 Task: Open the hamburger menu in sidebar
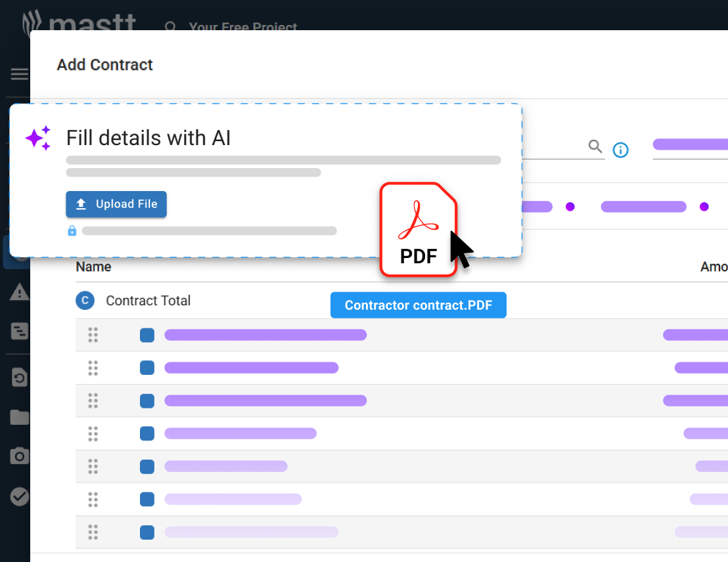coord(20,74)
